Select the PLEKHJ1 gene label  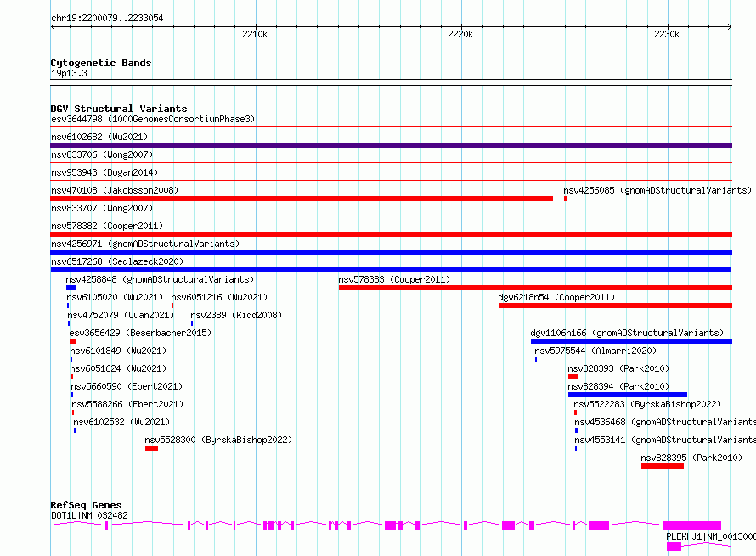click(x=711, y=536)
